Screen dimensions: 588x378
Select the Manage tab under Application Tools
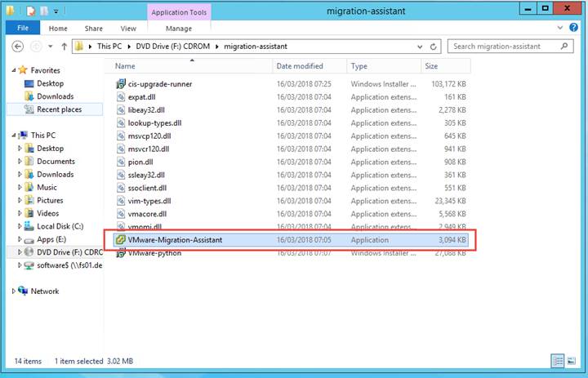[179, 29]
